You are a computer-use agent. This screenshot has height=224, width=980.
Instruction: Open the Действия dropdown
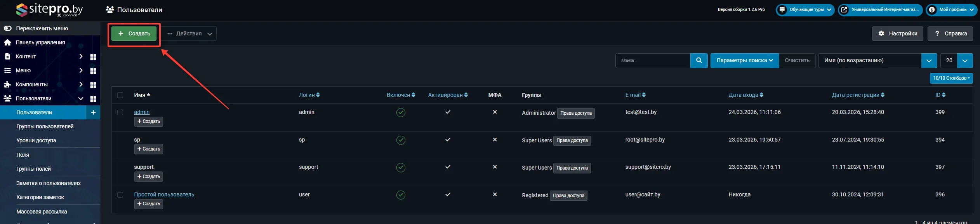pyautogui.click(x=189, y=34)
